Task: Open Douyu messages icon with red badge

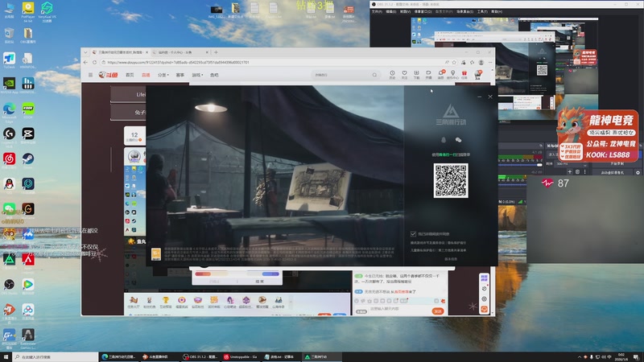Action: (x=440, y=74)
